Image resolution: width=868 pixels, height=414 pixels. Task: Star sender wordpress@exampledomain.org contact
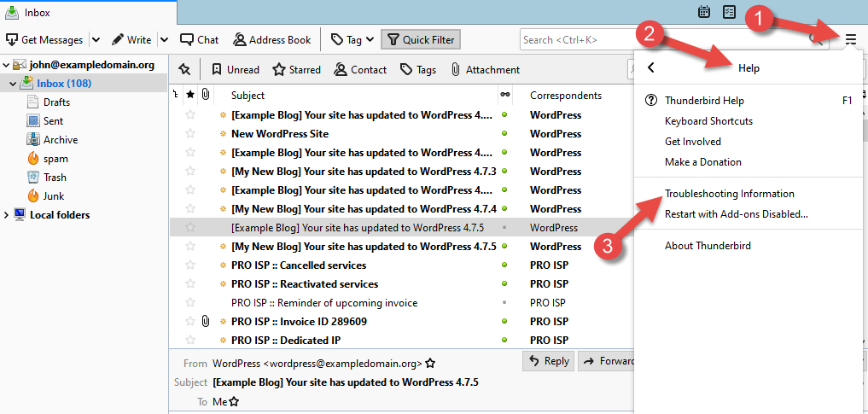[430, 364]
